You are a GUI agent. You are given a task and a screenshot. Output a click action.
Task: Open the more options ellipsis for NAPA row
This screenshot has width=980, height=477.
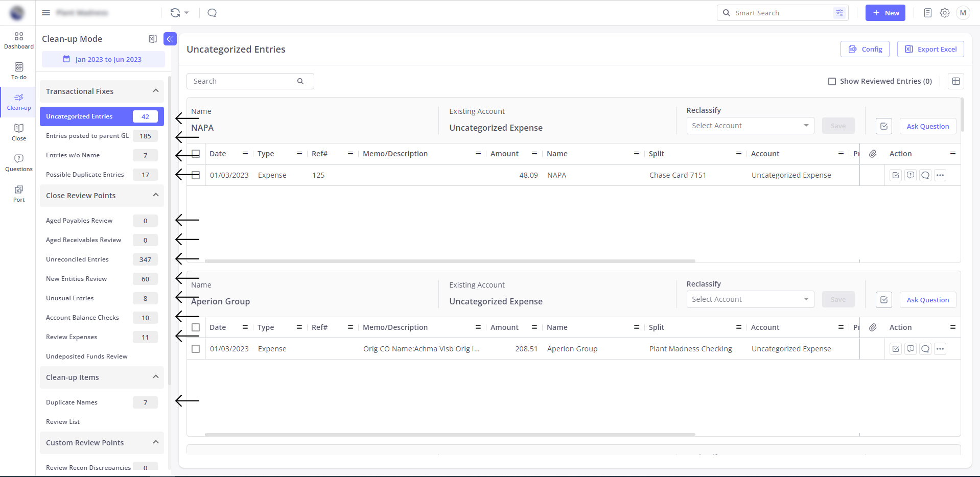[940, 175]
